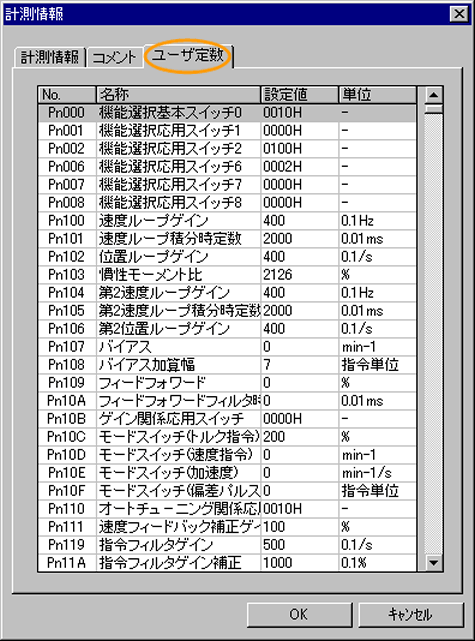Screen dimensions: 475x641
Task: Select 第2速度ループゲイン name cell
Action: [178, 293]
